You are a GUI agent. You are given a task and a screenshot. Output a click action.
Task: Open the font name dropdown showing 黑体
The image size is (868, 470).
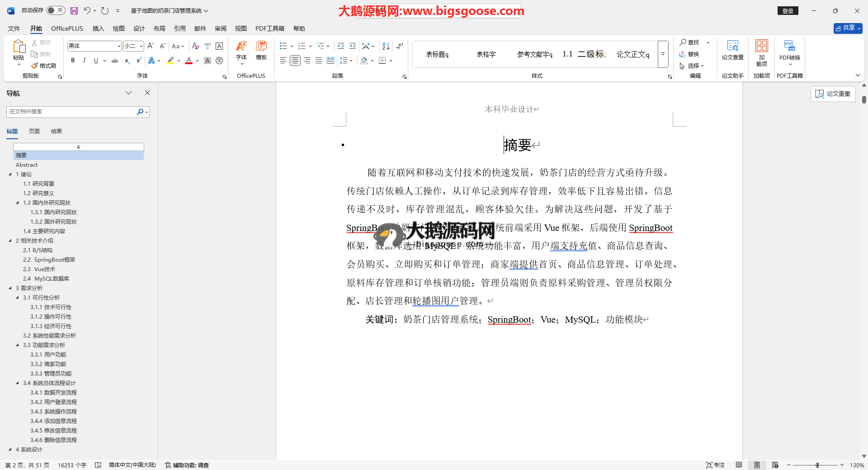(x=119, y=46)
